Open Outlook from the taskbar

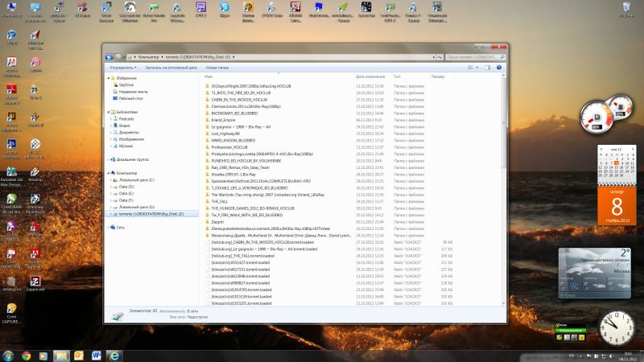point(78,356)
